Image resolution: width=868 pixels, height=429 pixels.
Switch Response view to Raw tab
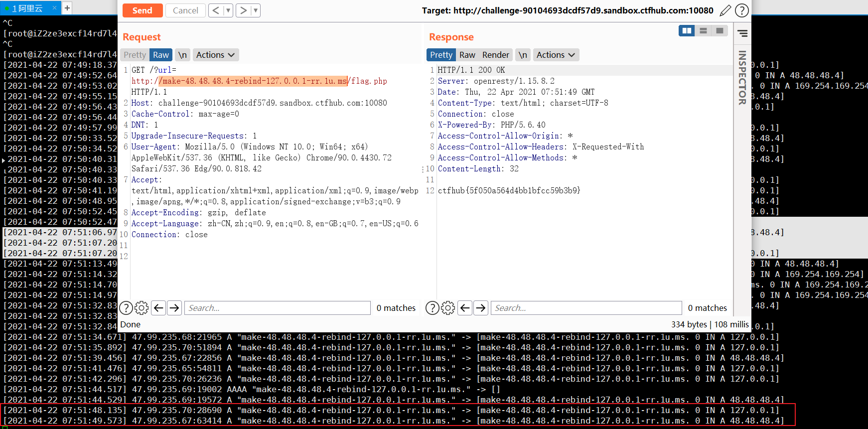[x=467, y=55]
